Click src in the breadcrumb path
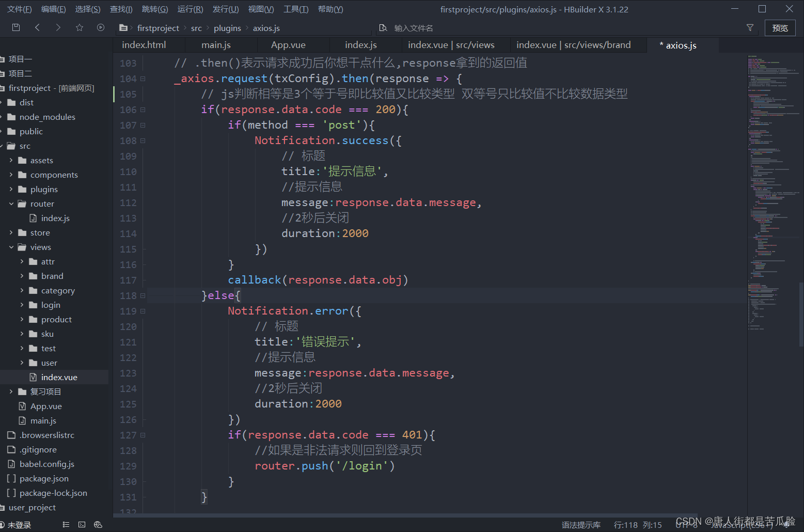 196,28
